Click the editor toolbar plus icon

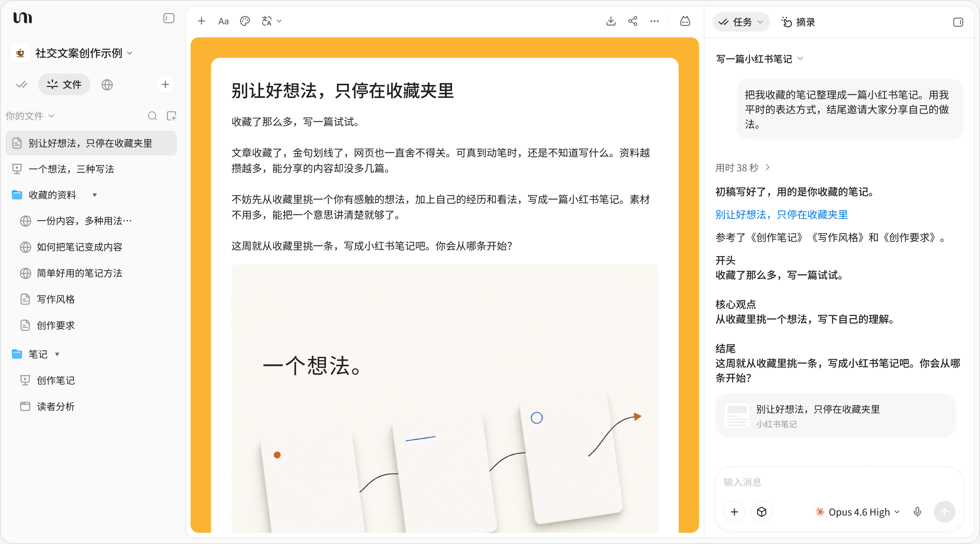[x=201, y=21]
